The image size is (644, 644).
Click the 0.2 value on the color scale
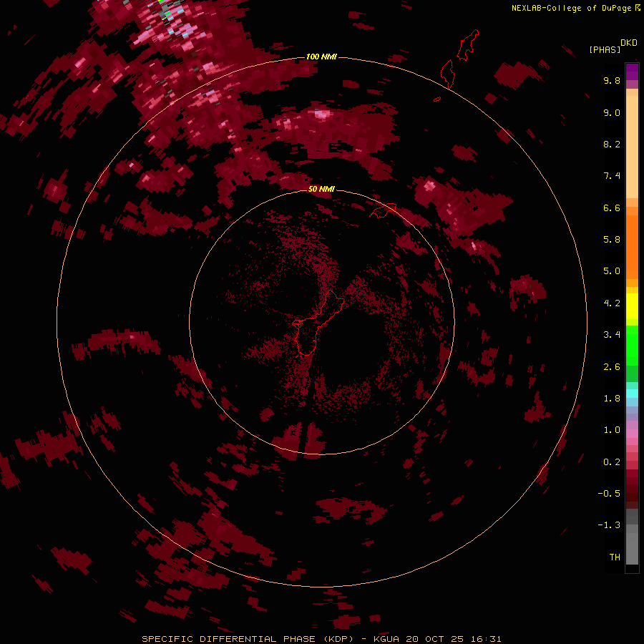click(612, 462)
